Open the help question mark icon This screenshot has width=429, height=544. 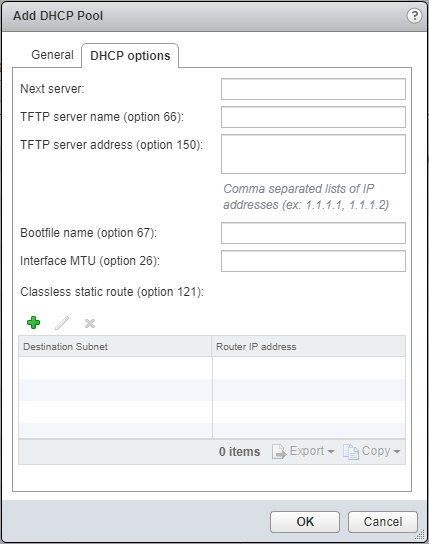(414, 16)
